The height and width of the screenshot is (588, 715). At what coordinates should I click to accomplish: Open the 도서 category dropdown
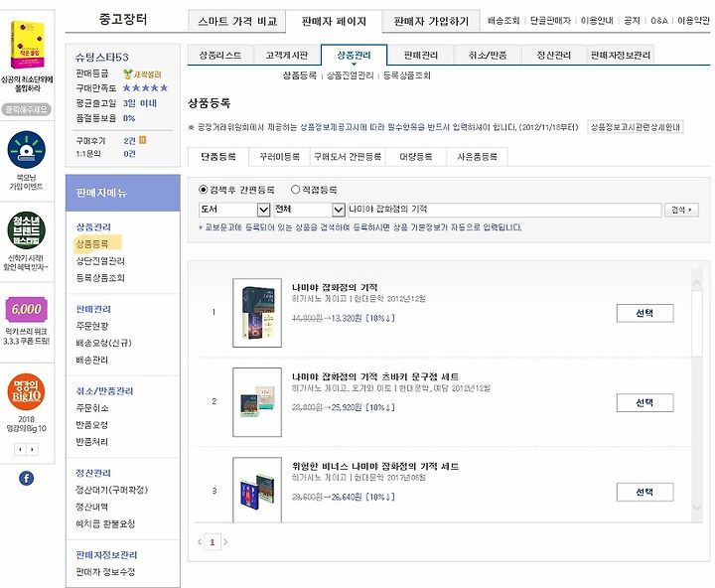pyautogui.click(x=234, y=210)
